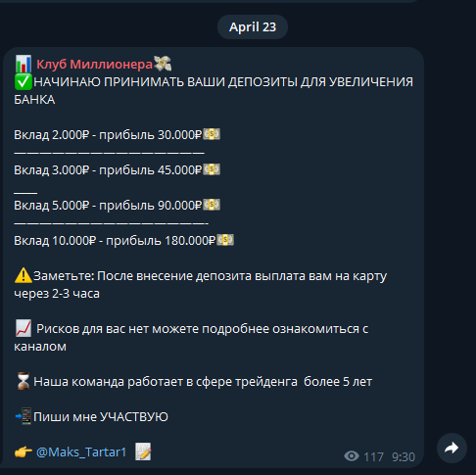Click the eye views icon
The width and height of the screenshot is (476, 475).
pos(352,456)
